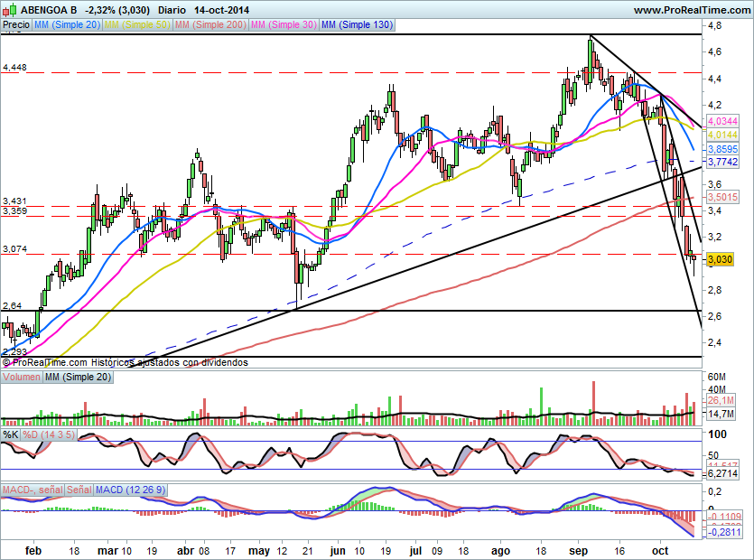Image resolution: width=754 pixels, height=560 pixels.
Task: Click the sep label on time axis
Action: pyautogui.click(x=579, y=551)
